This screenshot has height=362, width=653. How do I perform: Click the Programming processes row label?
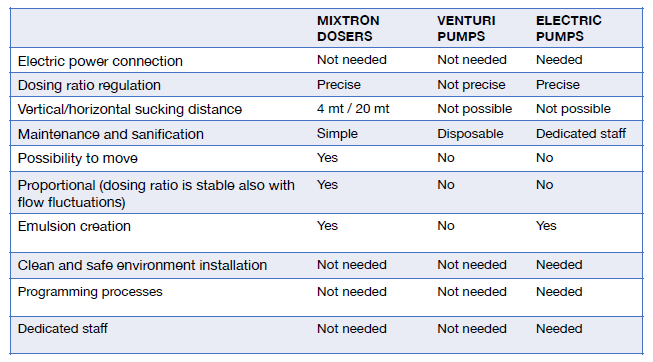pos(90,292)
